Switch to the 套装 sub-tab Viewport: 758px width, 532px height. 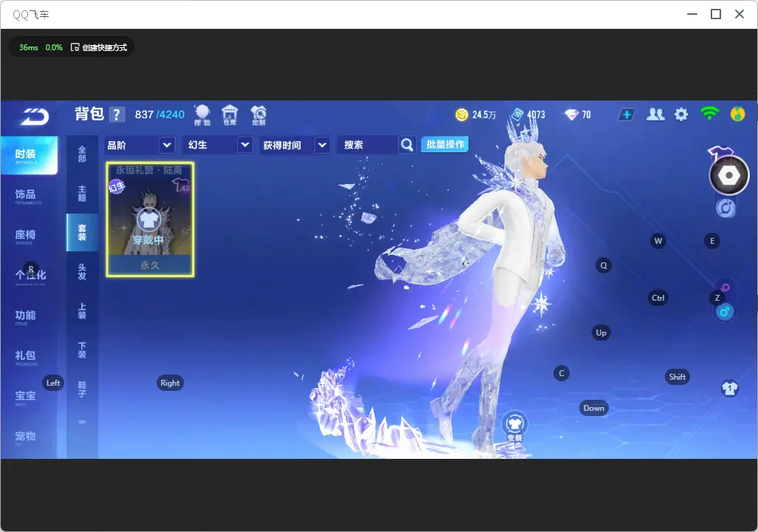tap(82, 233)
